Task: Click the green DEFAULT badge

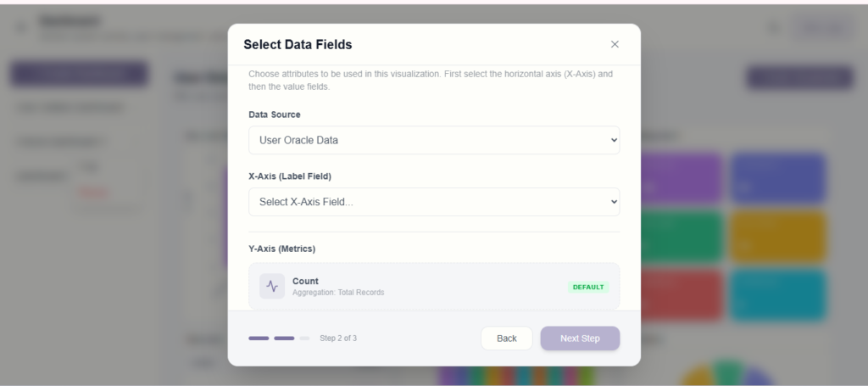Action: (x=588, y=287)
